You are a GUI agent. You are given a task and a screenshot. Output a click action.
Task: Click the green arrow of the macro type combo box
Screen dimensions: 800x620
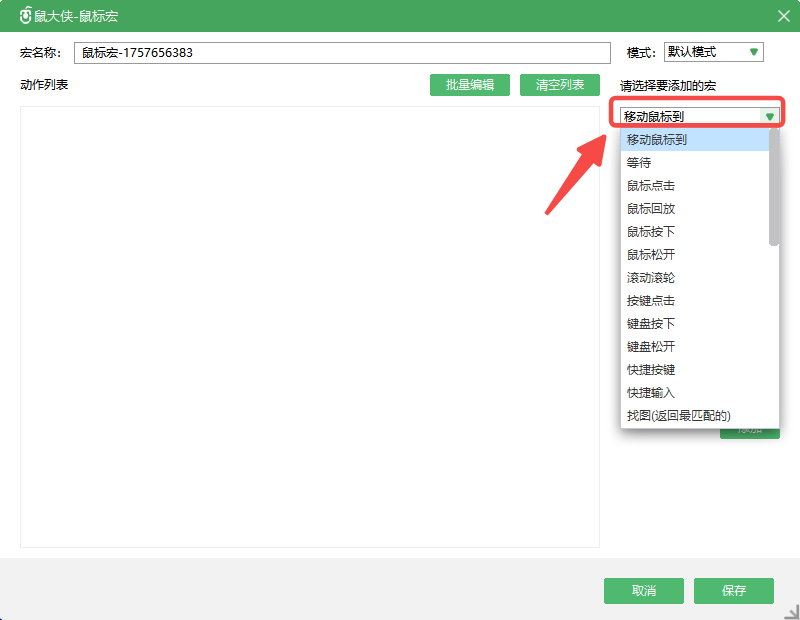[769, 117]
